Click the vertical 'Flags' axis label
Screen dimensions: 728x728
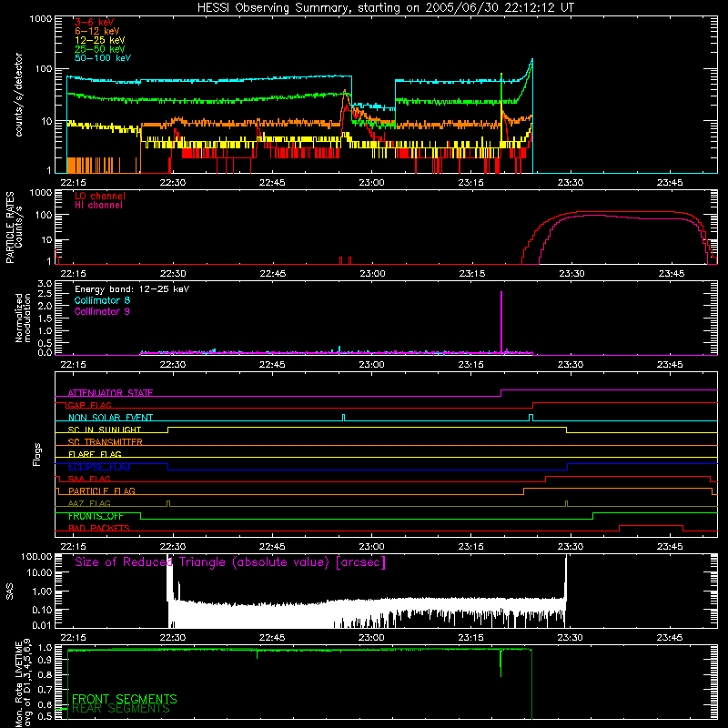tap(37, 454)
